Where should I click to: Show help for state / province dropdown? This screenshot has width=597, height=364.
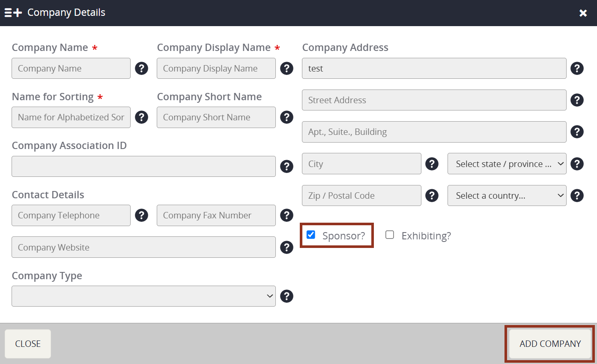click(x=577, y=164)
